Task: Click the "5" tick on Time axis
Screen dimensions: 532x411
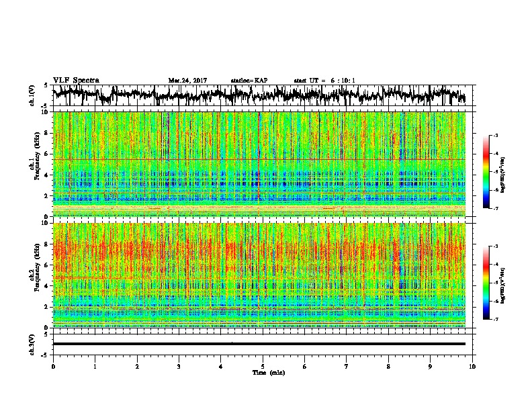Action: pyautogui.click(x=263, y=367)
